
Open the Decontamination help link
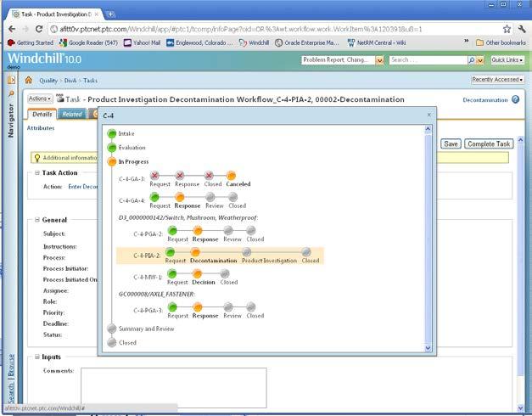coord(485,100)
